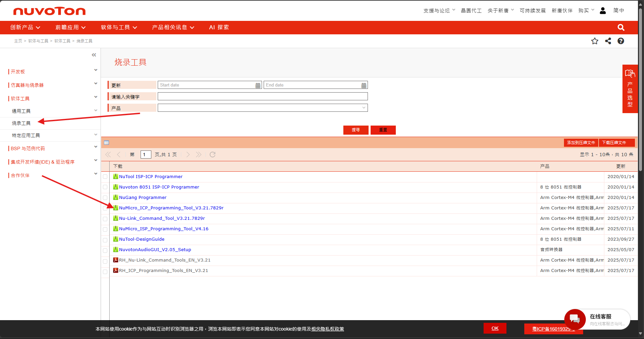Image resolution: width=644 pixels, height=339 pixels.
Task: Click the page vertical scrollbar
Action: [641, 89]
